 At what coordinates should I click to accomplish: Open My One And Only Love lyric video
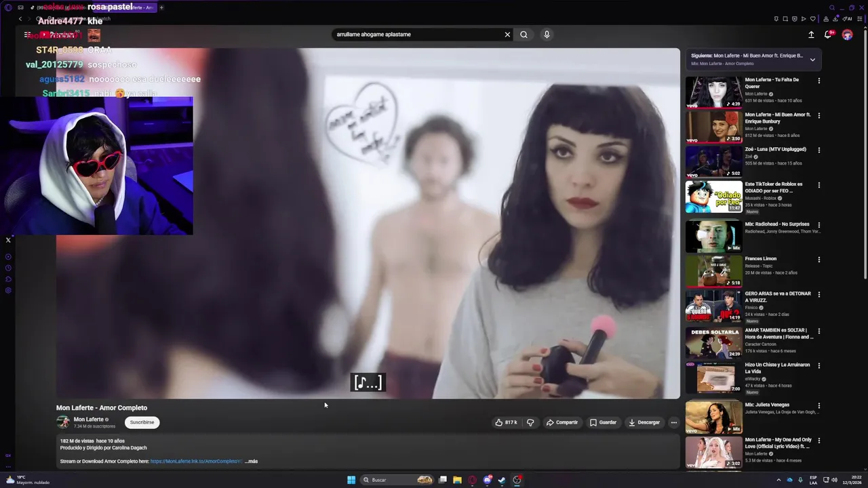pos(778,443)
